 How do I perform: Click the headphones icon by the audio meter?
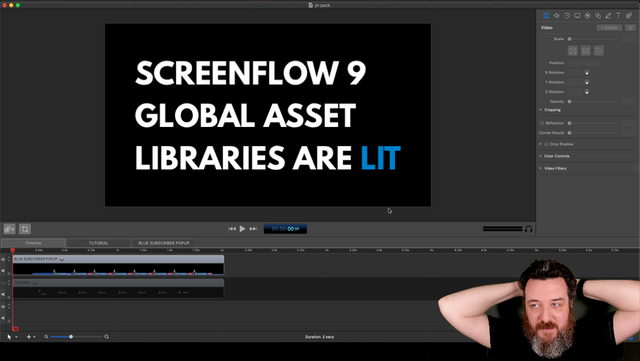(529, 229)
